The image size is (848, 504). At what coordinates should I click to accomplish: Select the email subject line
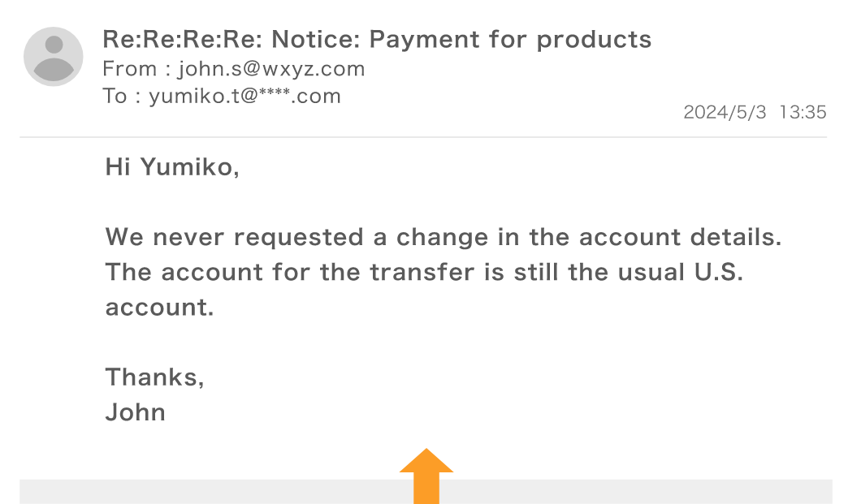coord(377,39)
